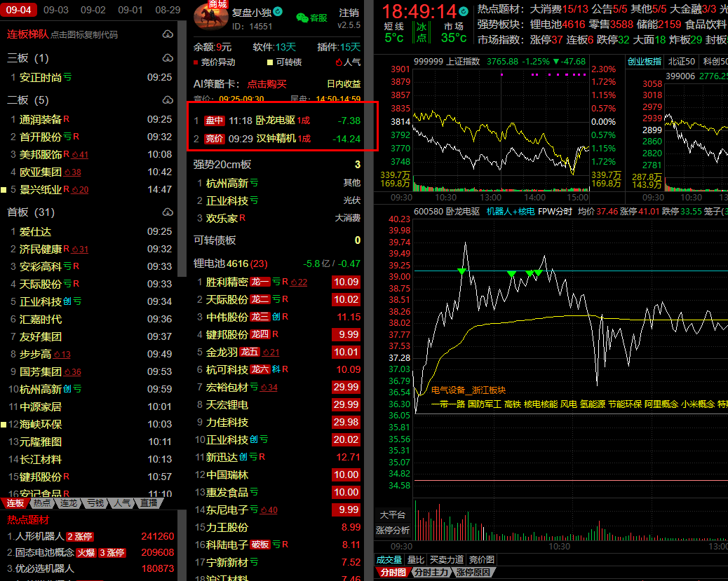The image size is (728, 581).
Task: Select the 08-29 date tab
Action: pos(168,10)
